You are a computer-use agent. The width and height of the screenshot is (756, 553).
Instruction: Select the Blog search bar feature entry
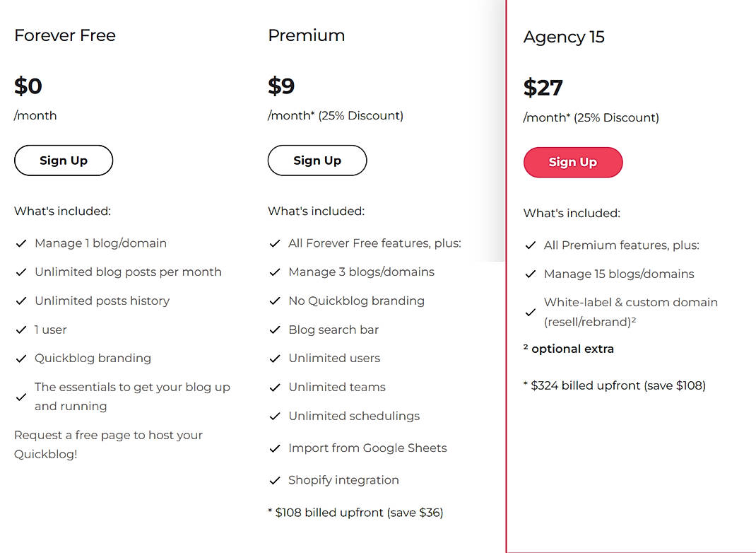click(333, 330)
